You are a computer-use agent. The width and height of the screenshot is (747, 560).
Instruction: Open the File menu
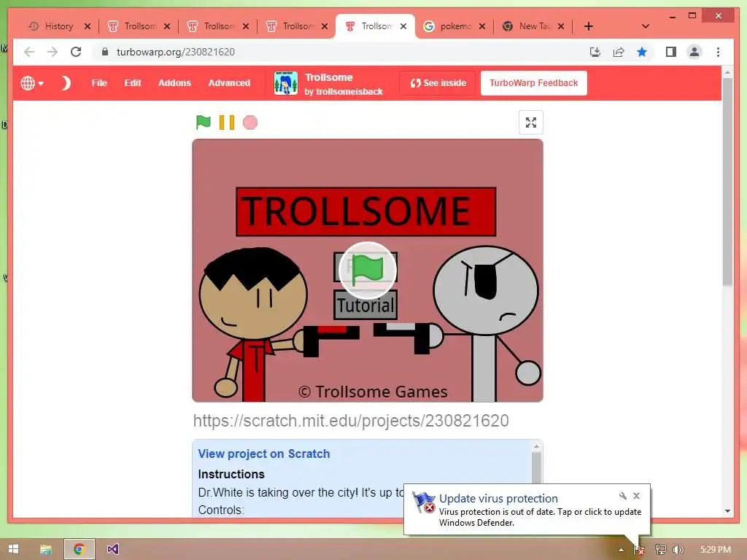pyautogui.click(x=99, y=83)
